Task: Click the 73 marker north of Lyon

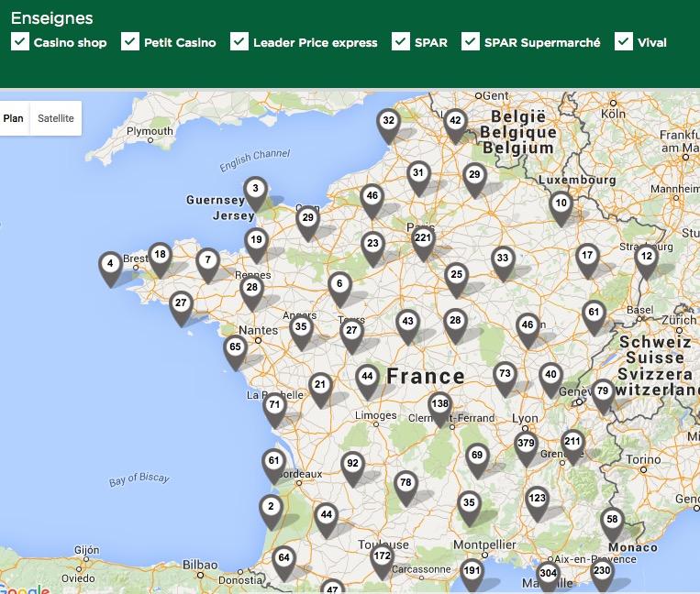Action: (505, 379)
